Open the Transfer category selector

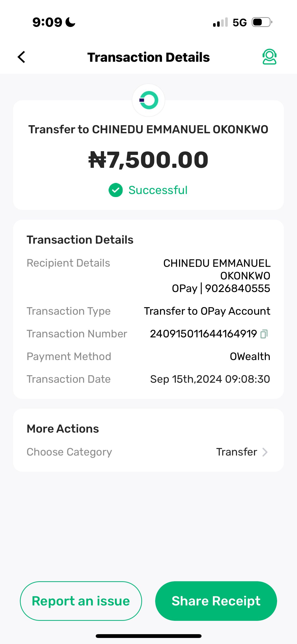click(x=237, y=452)
